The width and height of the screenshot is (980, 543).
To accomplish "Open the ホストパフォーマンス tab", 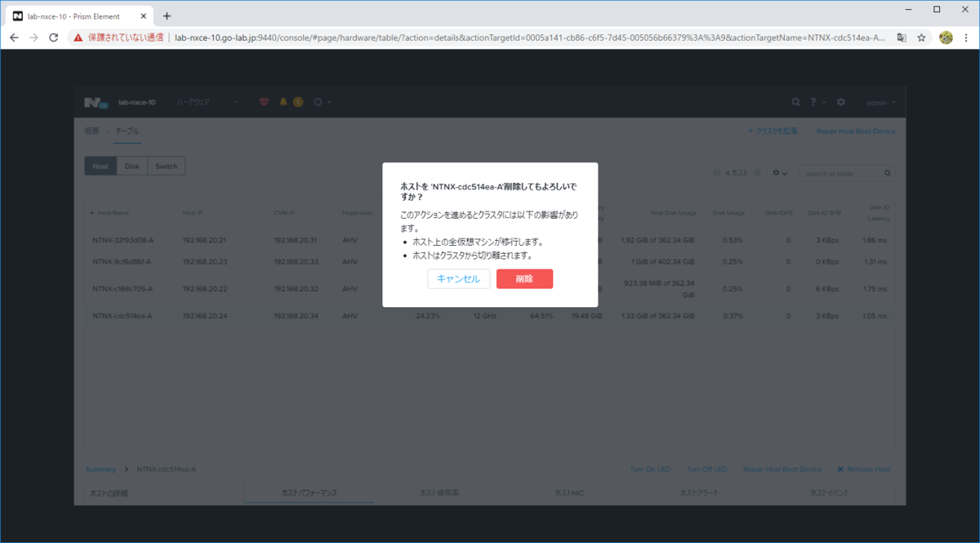I will 309,493.
